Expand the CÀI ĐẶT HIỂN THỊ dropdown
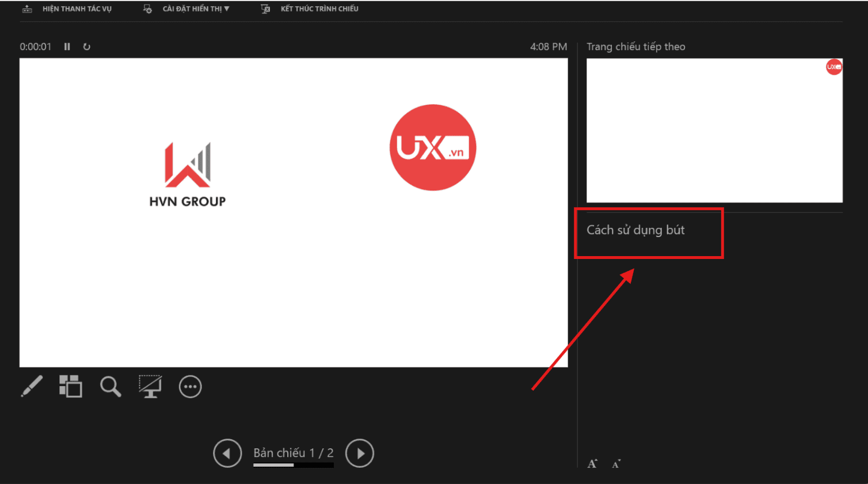868x484 pixels. point(196,9)
